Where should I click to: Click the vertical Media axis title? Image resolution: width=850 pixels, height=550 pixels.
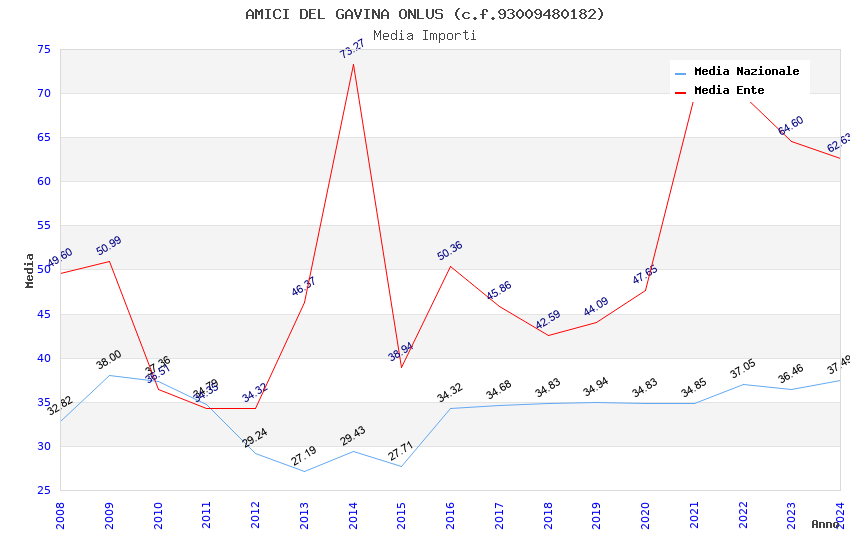[x=29, y=270]
